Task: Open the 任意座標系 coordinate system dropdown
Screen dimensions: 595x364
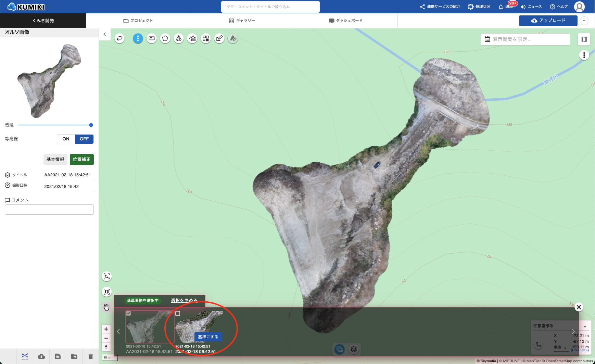Action: point(585,326)
